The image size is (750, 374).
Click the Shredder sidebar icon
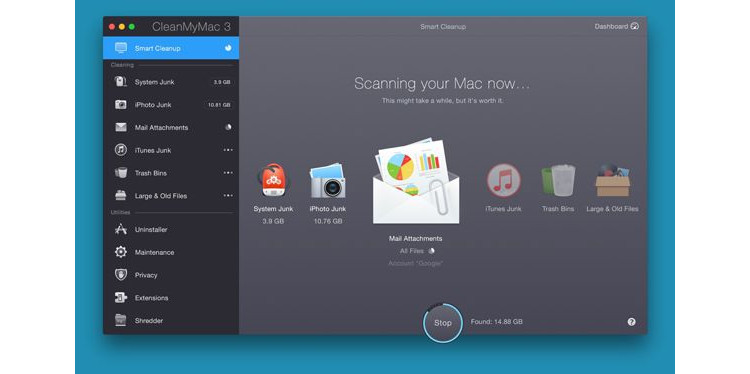pyautogui.click(x=121, y=320)
